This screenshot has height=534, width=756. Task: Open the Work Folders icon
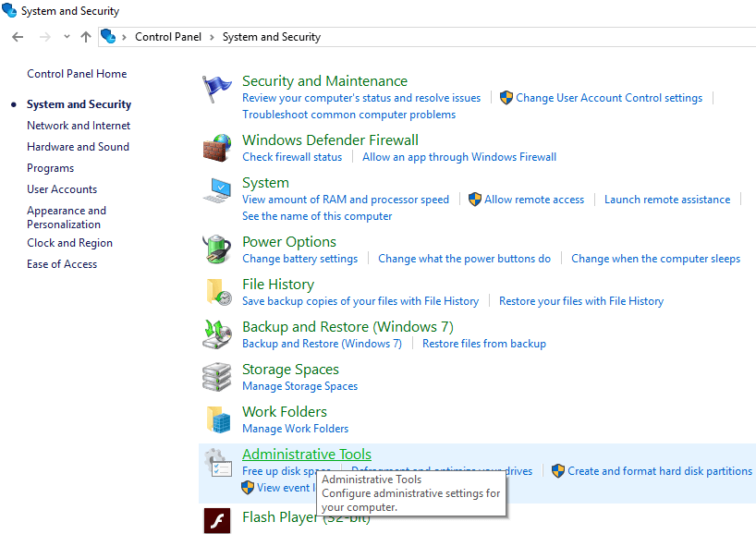tap(216, 419)
